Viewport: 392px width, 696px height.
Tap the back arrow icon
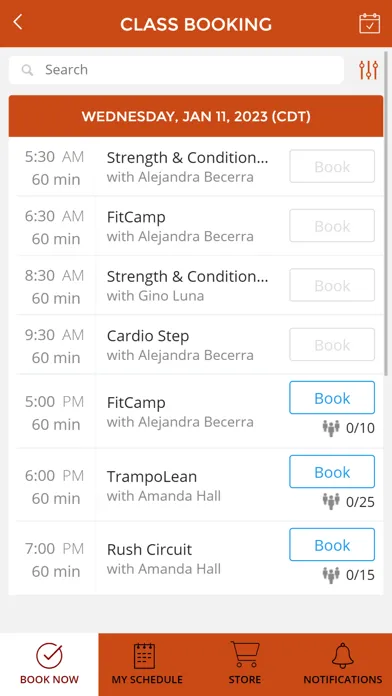pos(17,22)
